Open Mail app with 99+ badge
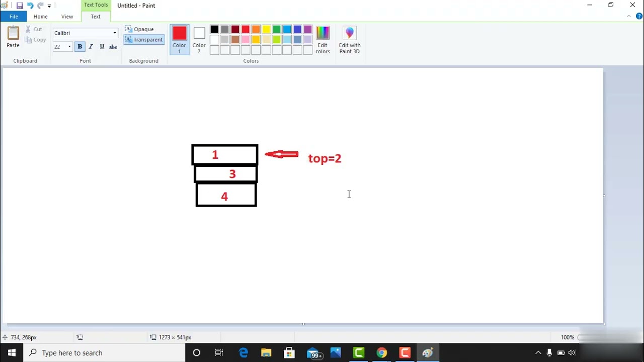The image size is (644, 362). click(x=313, y=353)
